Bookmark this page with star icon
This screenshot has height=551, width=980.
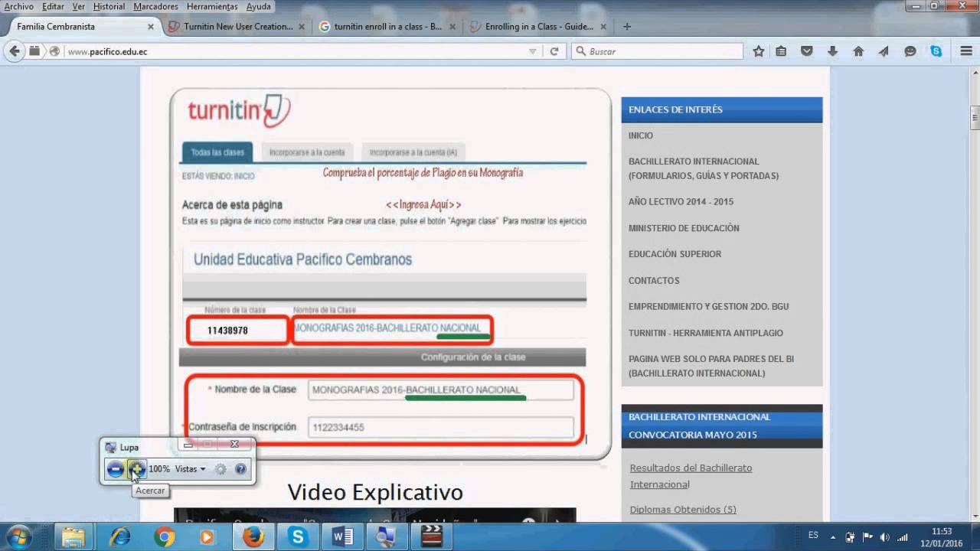click(759, 51)
